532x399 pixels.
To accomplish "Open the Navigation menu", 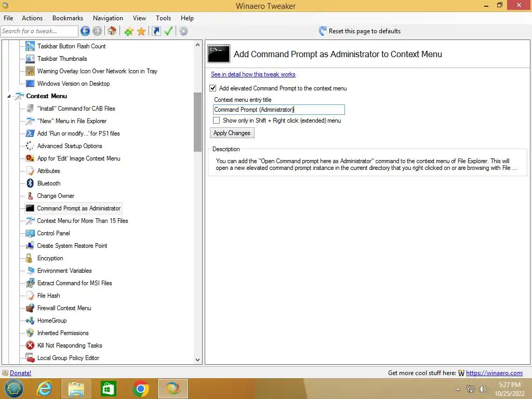I will [108, 18].
